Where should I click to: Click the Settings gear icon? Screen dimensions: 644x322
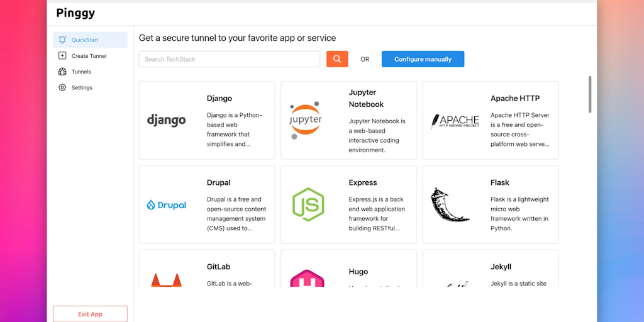tap(62, 87)
